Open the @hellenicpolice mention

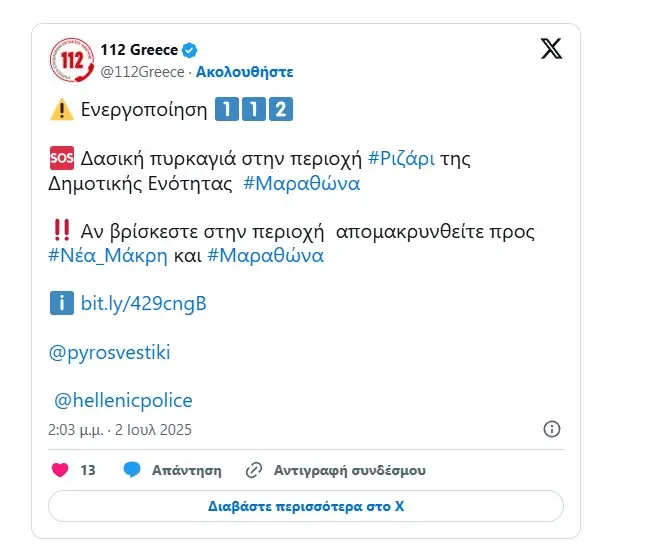click(x=123, y=400)
